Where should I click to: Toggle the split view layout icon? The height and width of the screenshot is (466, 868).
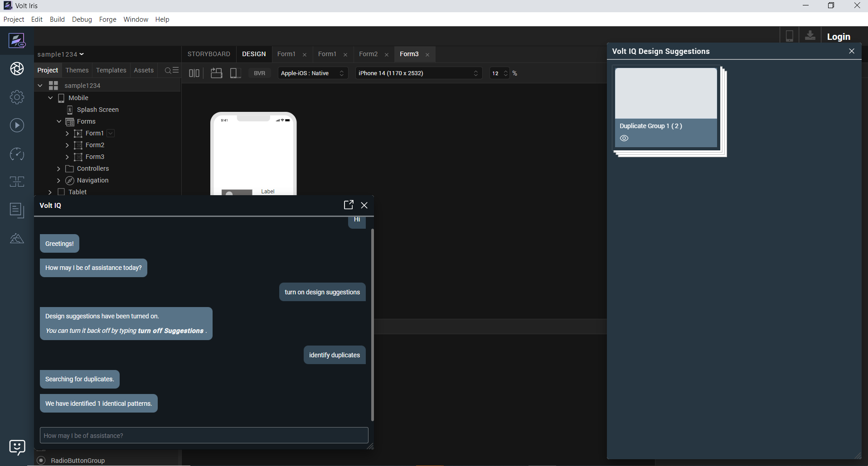[x=194, y=73]
